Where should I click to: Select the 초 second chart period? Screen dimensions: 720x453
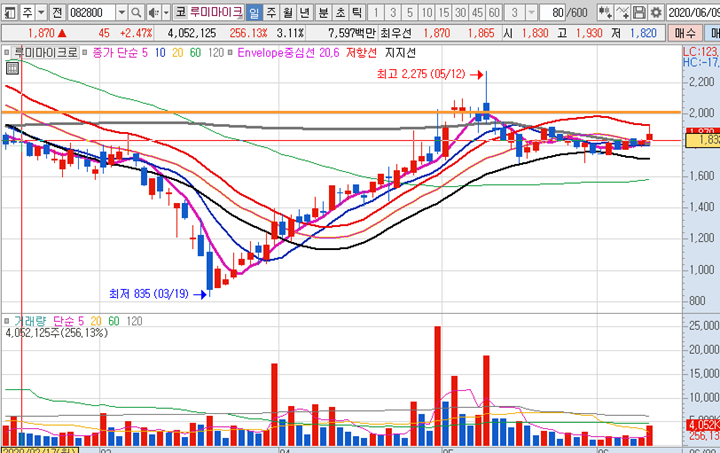[x=340, y=12]
